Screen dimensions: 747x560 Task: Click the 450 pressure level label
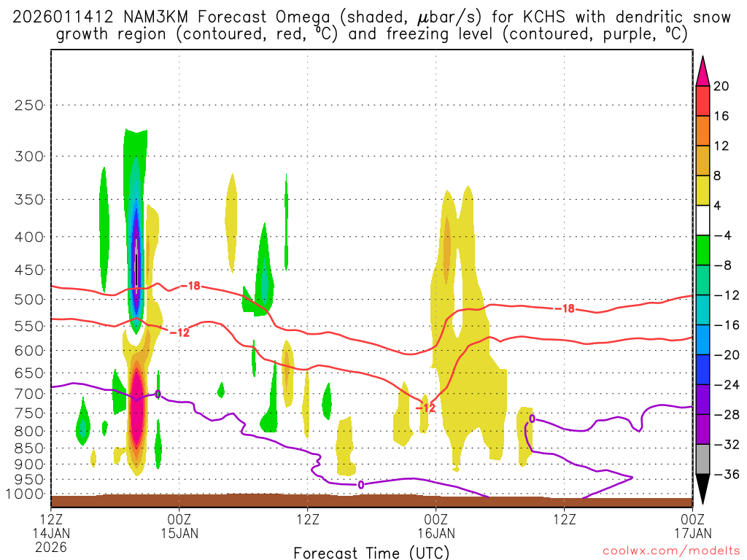pyautogui.click(x=29, y=270)
